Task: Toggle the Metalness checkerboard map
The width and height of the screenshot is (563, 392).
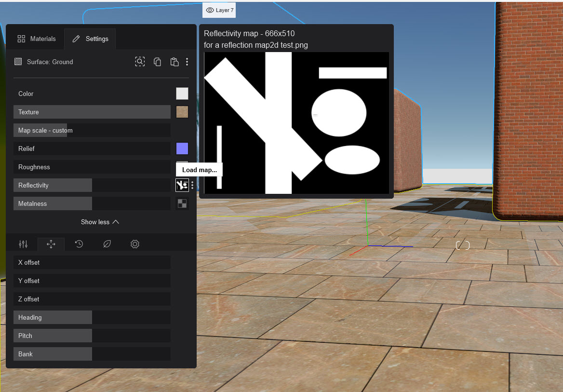Action: 182,203
